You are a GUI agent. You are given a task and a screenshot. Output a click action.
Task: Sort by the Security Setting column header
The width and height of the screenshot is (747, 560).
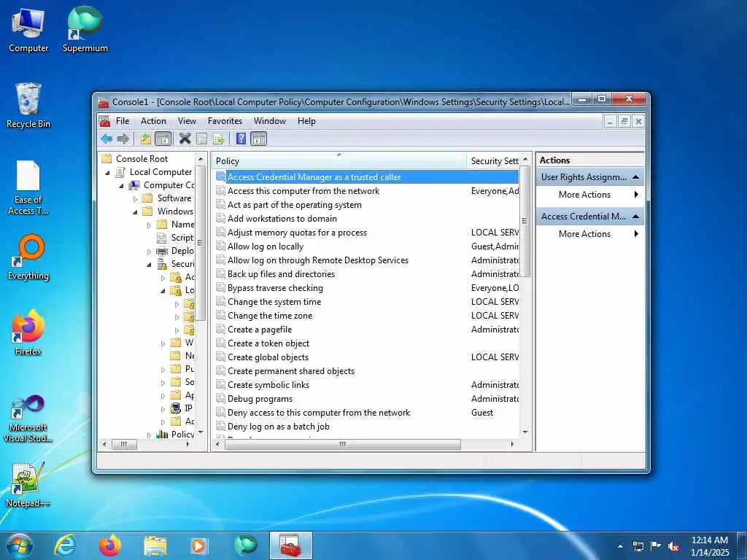pyautogui.click(x=494, y=161)
